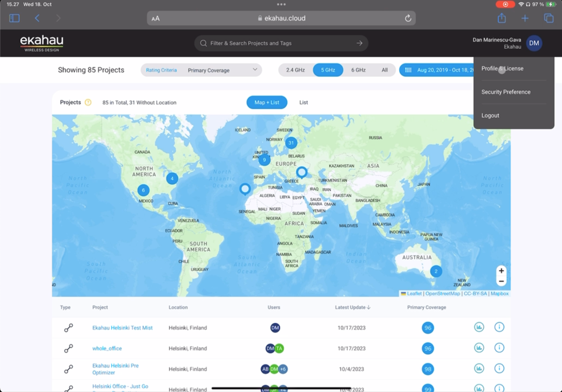Switch to List view
This screenshot has height=392, width=562.
click(x=303, y=103)
